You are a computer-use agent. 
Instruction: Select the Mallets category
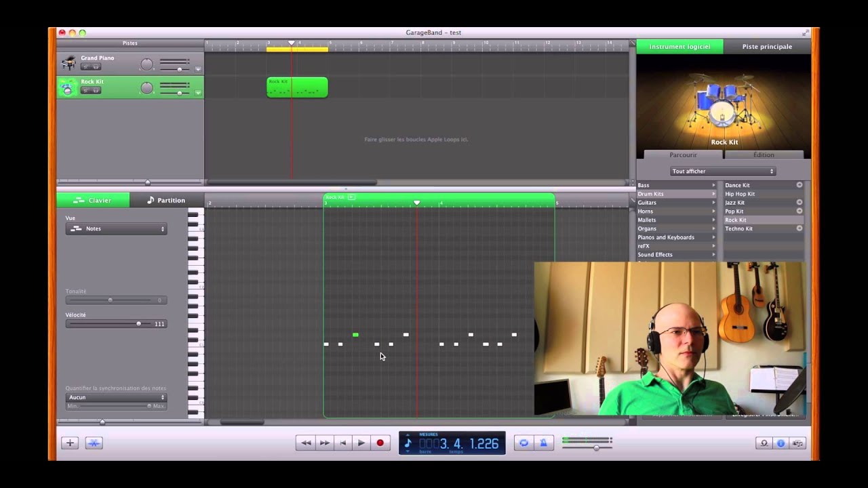click(x=676, y=220)
